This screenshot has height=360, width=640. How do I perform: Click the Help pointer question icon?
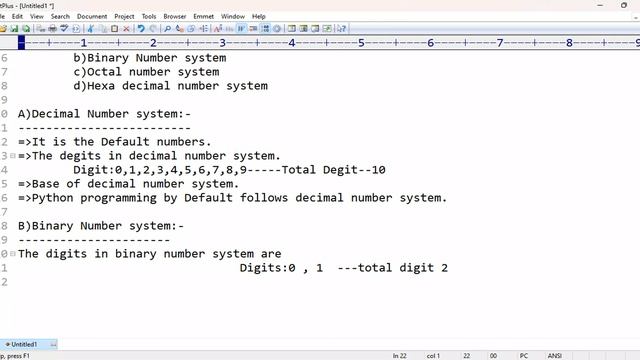pos(341,29)
